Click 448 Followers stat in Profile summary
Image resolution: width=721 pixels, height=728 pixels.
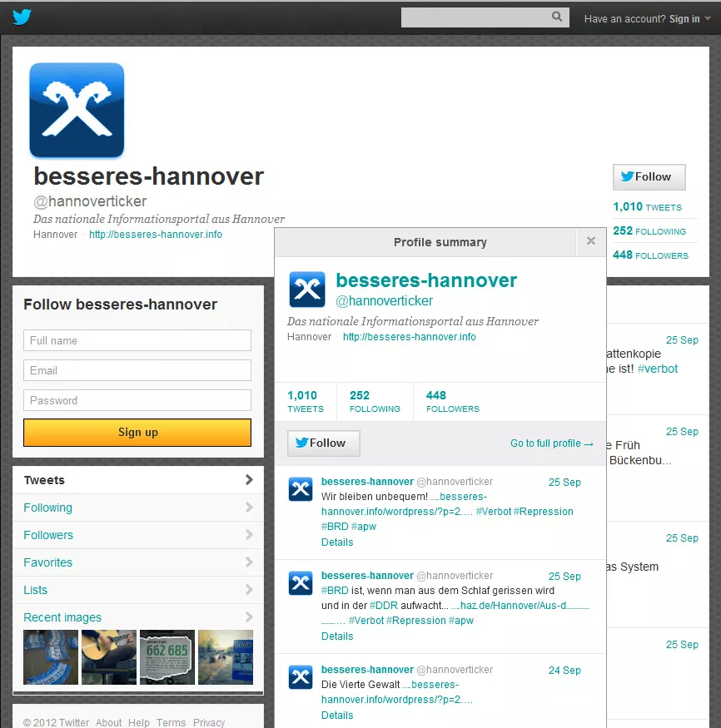point(452,402)
